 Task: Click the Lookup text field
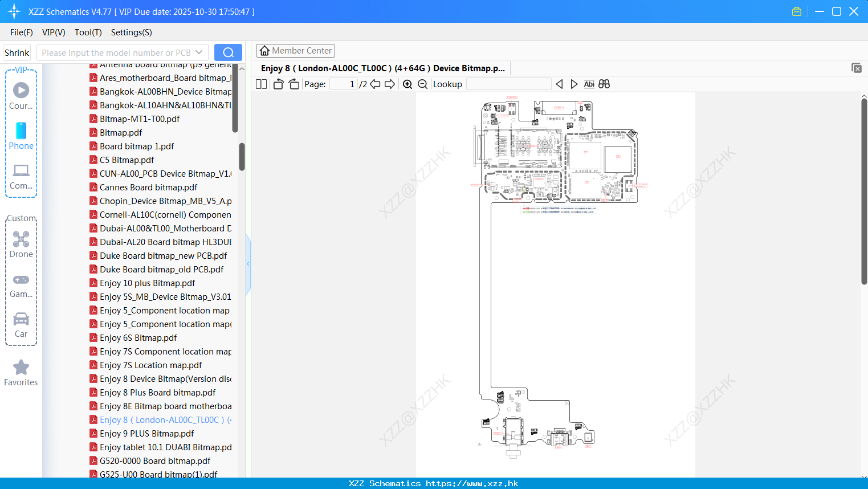[508, 84]
